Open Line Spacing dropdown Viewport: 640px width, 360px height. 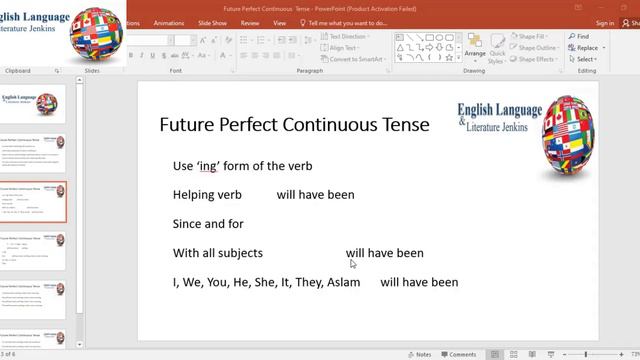coord(309,40)
